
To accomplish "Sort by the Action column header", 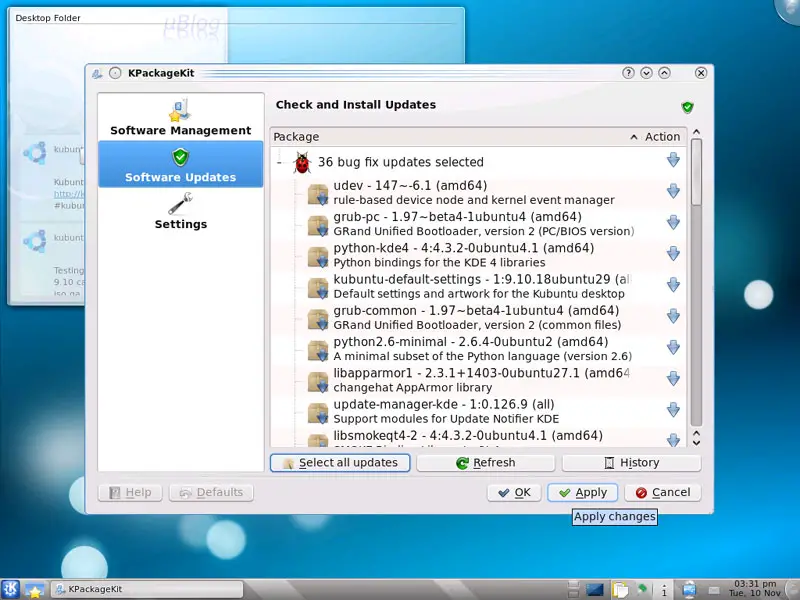I will (x=662, y=137).
